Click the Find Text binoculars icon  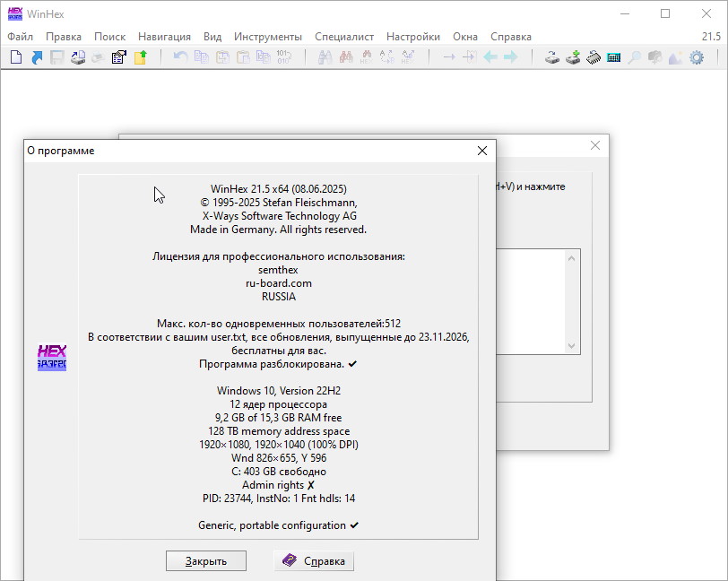tap(325, 57)
